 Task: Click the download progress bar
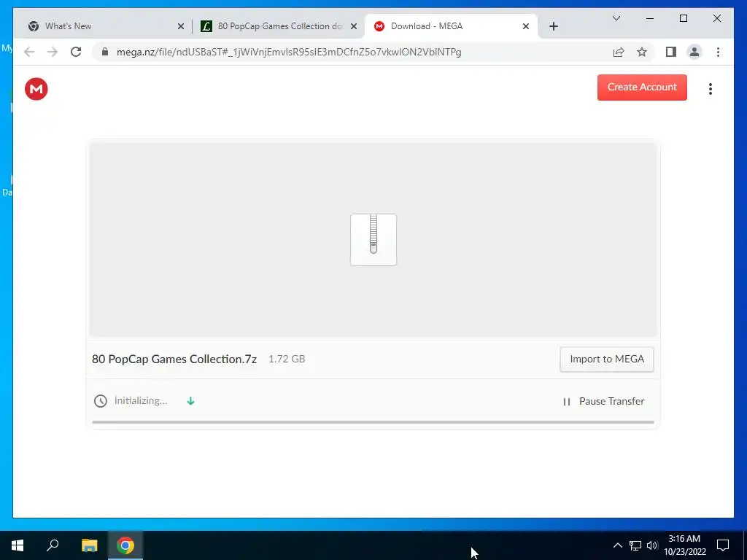coord(373,422)
